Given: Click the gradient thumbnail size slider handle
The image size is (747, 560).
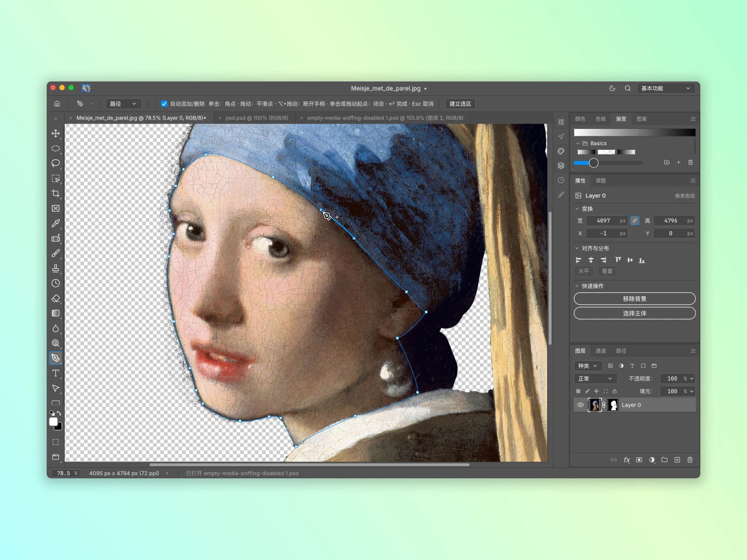Looking at the screenshot, I should point(593,163).
